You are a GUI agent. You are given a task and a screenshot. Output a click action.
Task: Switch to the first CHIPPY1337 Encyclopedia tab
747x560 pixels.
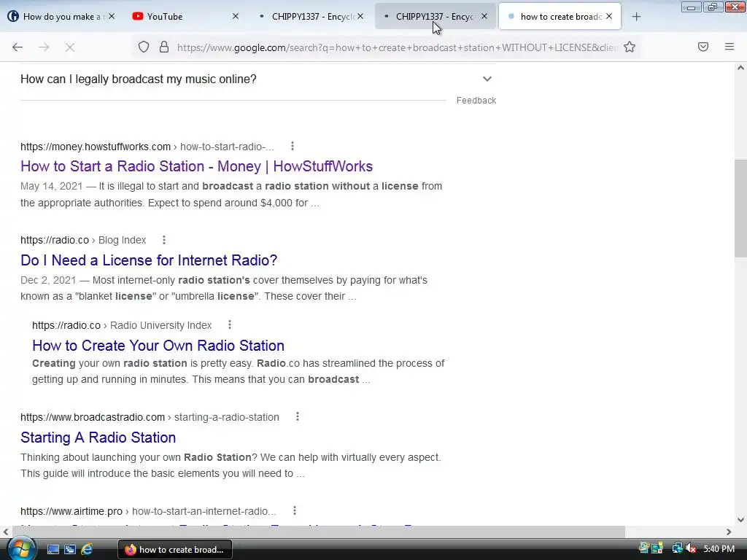point(309,17)
